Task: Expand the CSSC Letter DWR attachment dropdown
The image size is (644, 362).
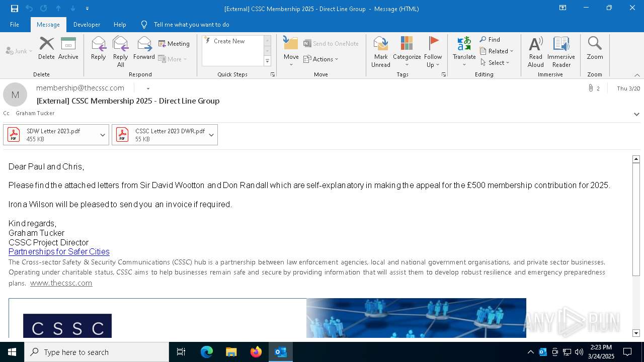Action: tap(211, 135)
